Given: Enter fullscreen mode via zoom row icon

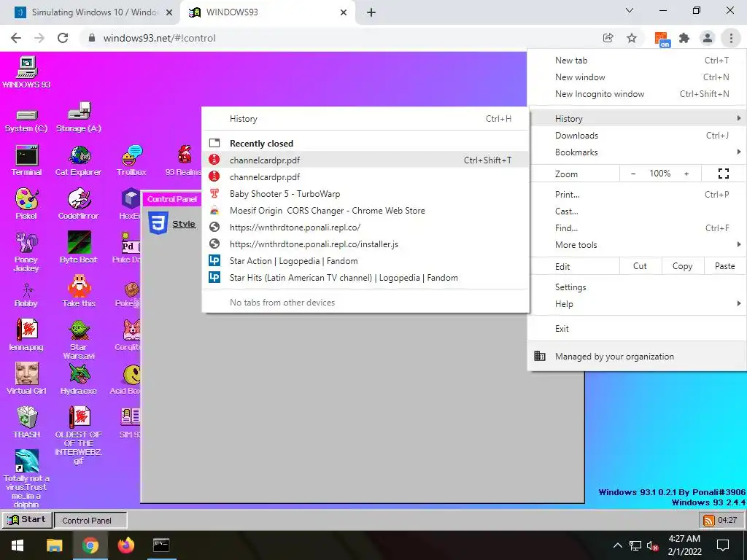Looking at the screenshot, I should tap(723, 174).
